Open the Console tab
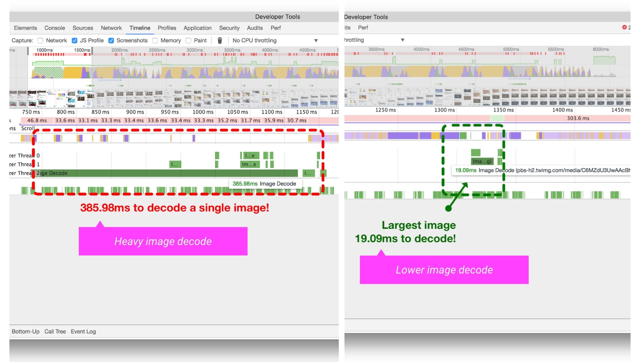This screenshot has width=644, height=362. coord(55,28)
